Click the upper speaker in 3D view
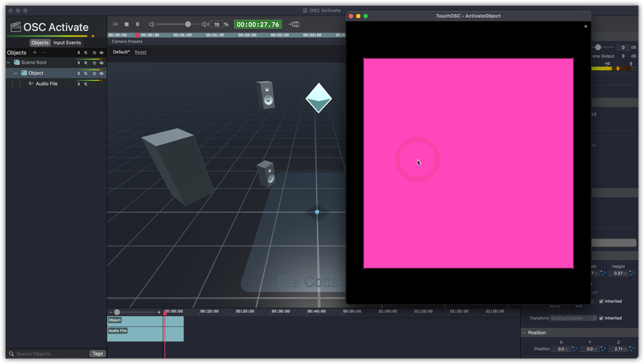The image size is (644, 364). click(266, 95)
